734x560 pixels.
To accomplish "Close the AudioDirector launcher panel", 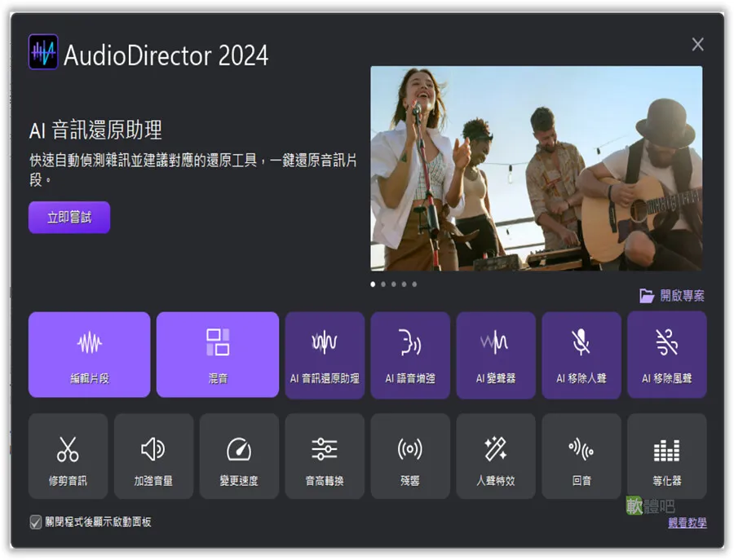I will [697, 45].
